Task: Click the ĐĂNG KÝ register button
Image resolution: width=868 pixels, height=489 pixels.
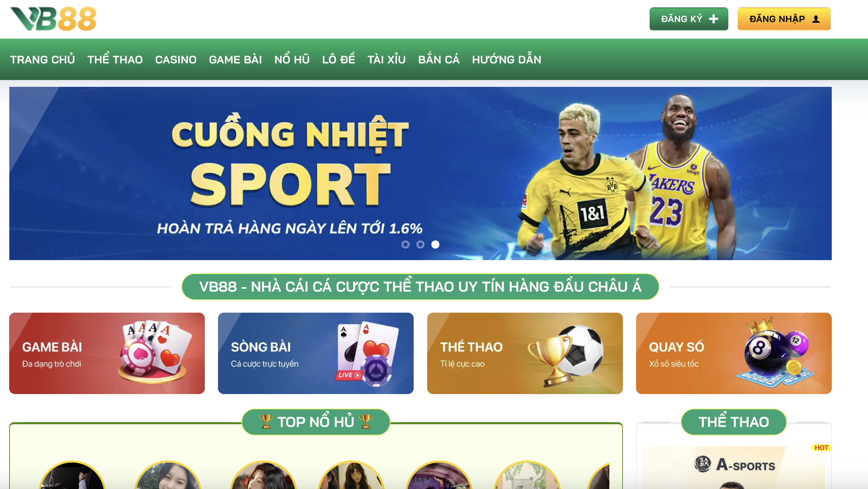Action: tap(689, 19)
